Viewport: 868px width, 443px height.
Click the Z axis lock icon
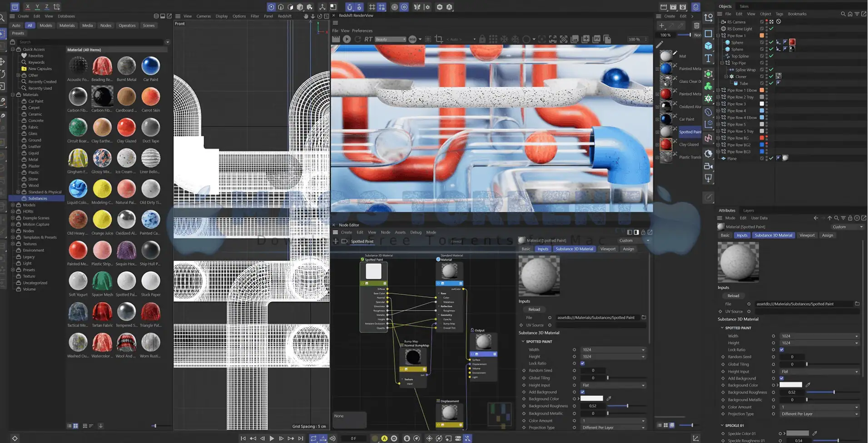(x=46, y=7)
